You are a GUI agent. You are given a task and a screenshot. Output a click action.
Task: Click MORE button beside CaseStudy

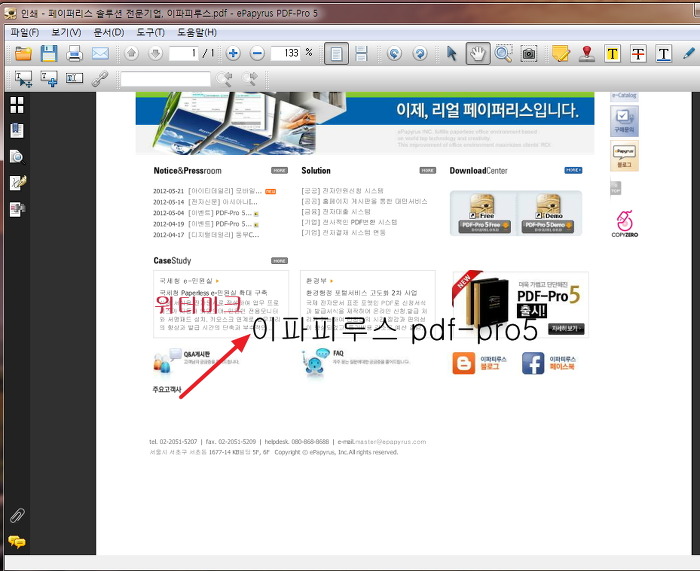tap(279, 261)
